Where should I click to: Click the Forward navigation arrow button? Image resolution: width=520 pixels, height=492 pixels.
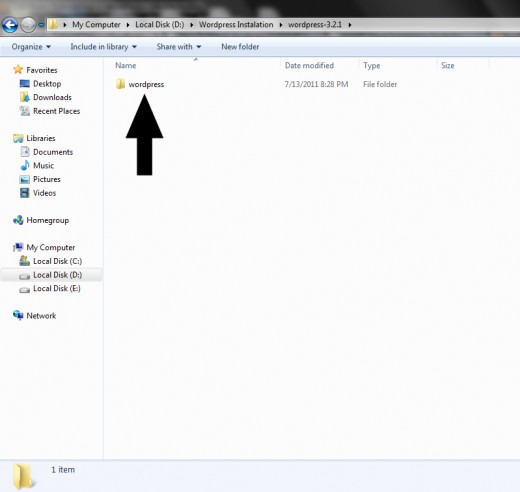28,25
